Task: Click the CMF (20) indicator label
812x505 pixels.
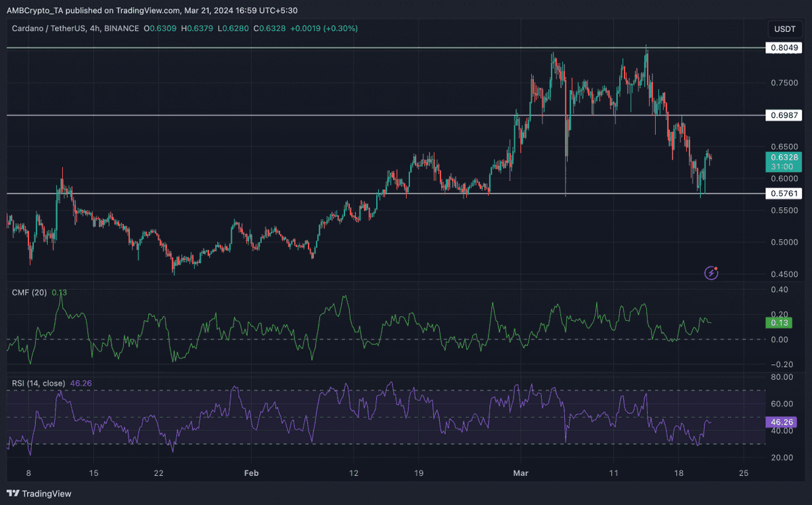Action: coord(30,292)
